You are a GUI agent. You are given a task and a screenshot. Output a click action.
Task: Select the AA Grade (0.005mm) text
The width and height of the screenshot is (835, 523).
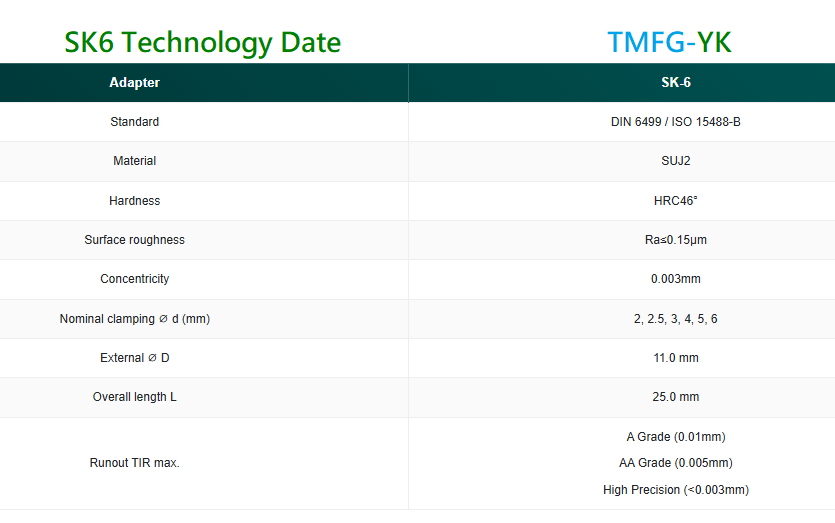[675, 463]
